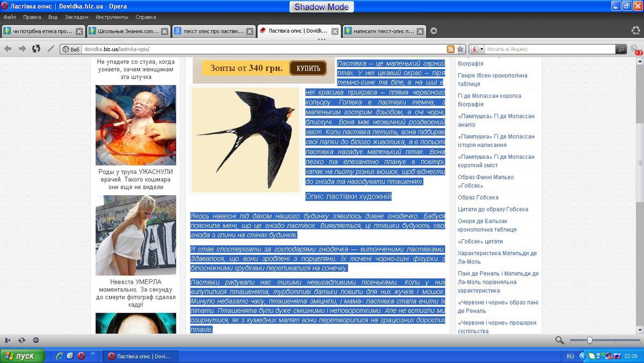Screen dimensions: 644x363
Task: Click the zoom magnifier icon in status bar
Action: coord(560,340)
